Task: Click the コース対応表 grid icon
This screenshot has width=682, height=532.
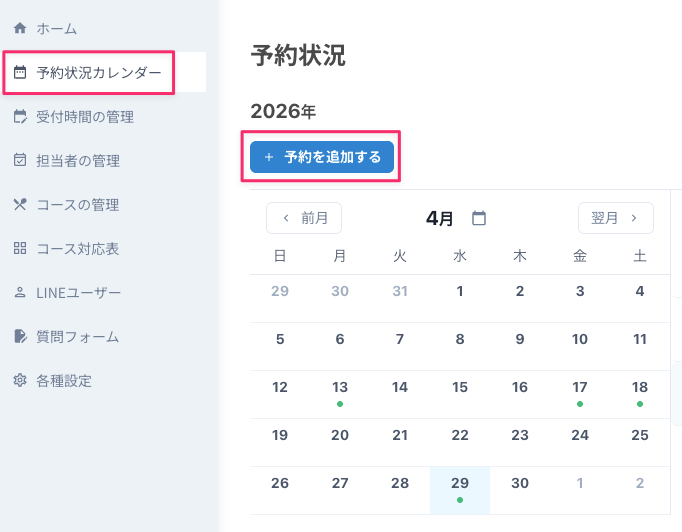Action: pos(20,248)
